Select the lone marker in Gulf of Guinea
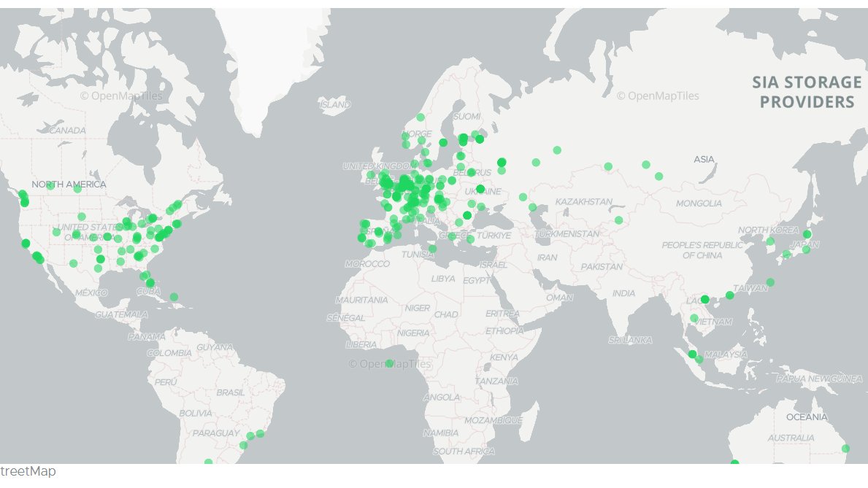This screenshot has height=488, width=868. [389, 363]
